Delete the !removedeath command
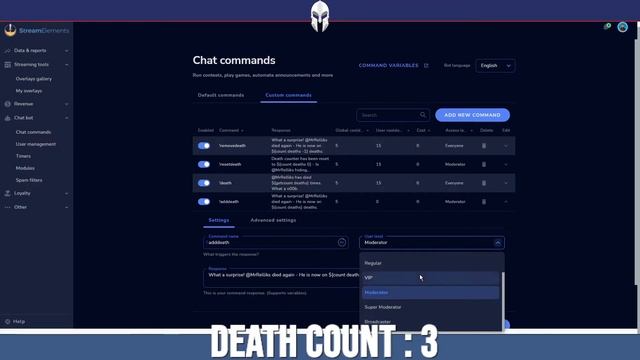This screenshot has width=640, height=360. [x=484, y=146]
